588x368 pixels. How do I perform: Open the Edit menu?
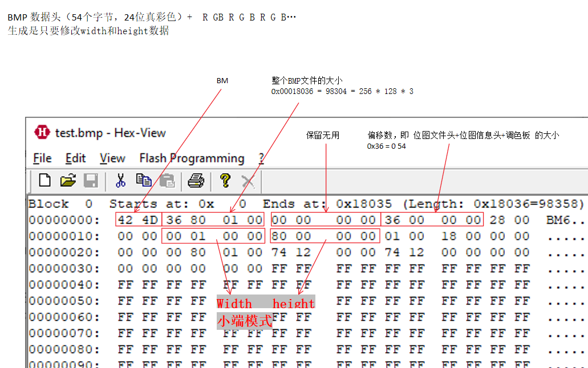point(75,158)
